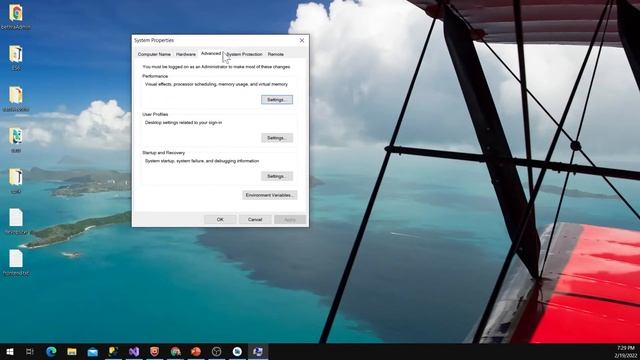The width and height of the screenshot is (640, 360).
Task: Click the 'User Profiles' group label
Action: coord(155,114)
